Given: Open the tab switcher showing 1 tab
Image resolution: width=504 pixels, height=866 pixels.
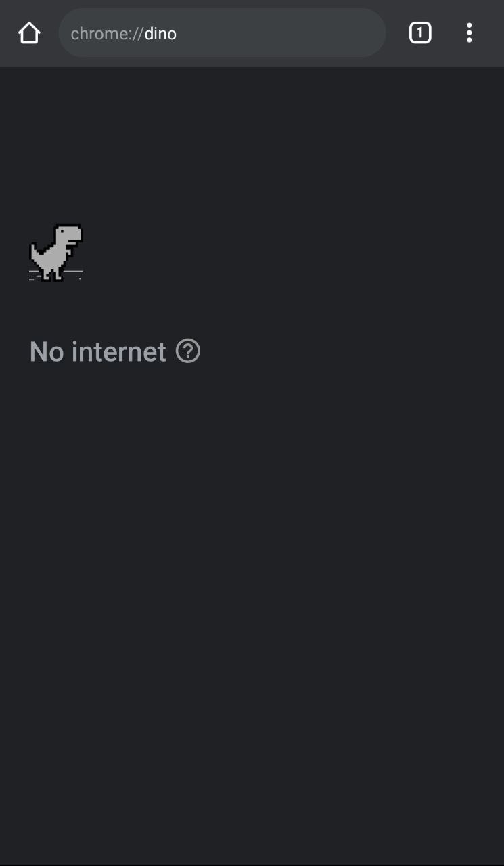Looking at the screenshot, I should click(419, 33).
